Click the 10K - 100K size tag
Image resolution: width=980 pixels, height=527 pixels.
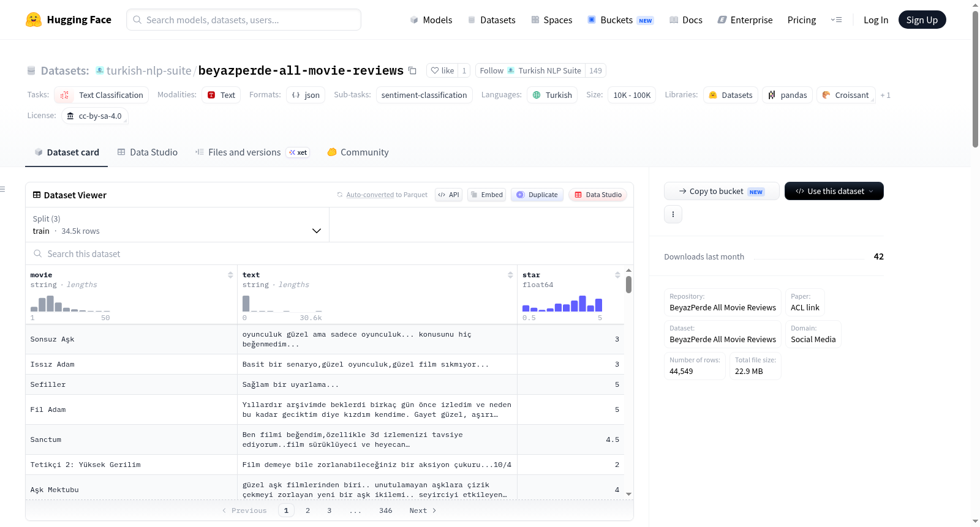tap(631, 95)
